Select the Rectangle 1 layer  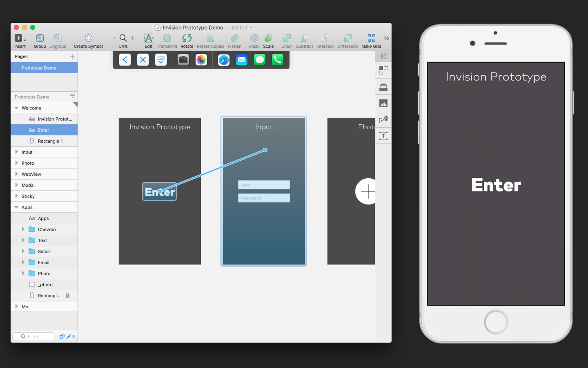[50, 141]
